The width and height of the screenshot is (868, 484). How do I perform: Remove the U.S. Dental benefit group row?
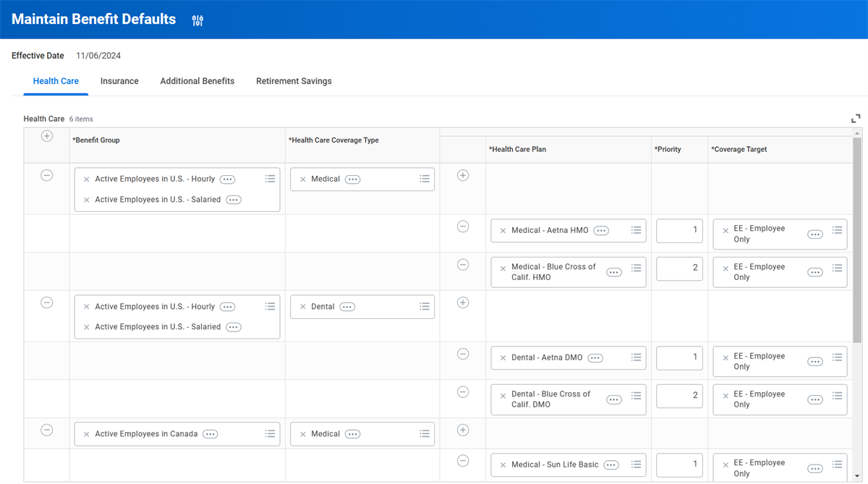coord(47,302)
